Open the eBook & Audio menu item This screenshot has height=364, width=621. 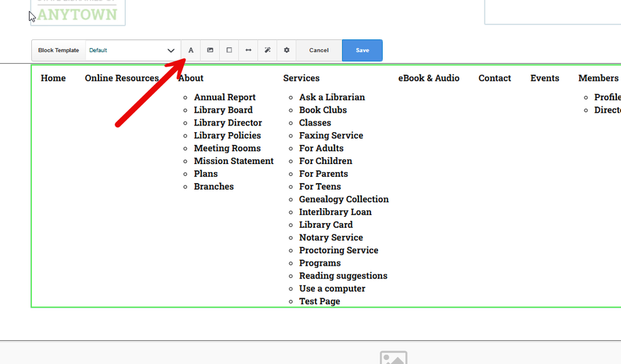pos(428,78)
